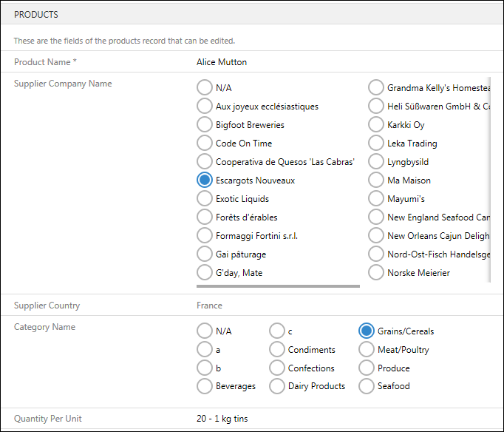Image resolution: width=504 pixels, height=432 pixels.
Task: Select Mayumi's as supplier
Action: point(376,199)
